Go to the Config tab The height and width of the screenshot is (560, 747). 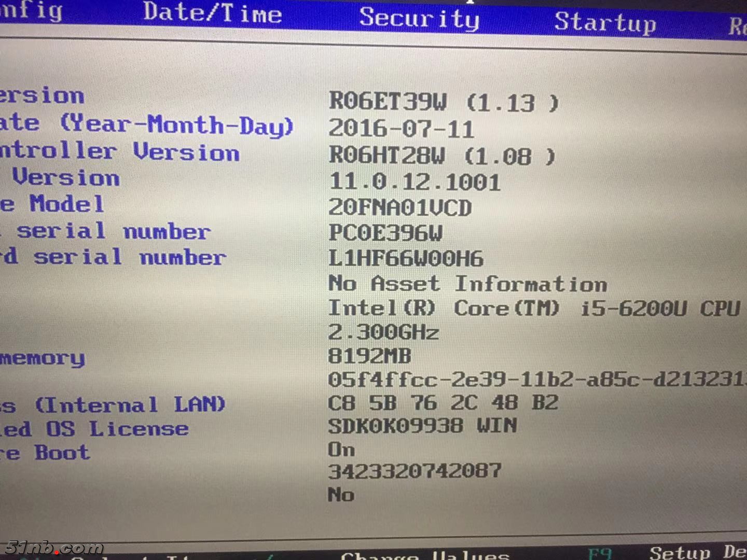click(x=31, y=10)
